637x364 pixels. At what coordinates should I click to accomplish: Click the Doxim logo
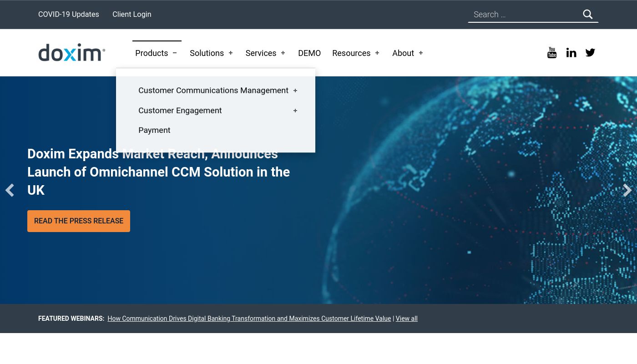point(72,52)
